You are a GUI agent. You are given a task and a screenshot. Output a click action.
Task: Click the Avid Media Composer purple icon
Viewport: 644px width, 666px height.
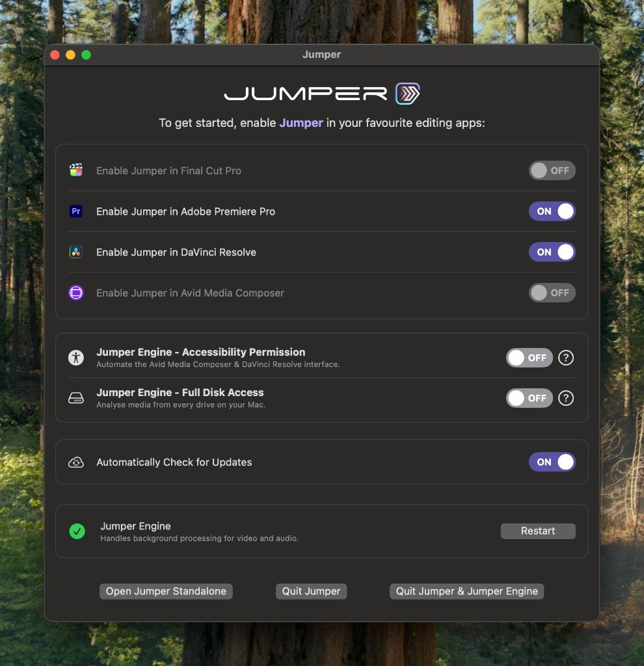point(76,293)
